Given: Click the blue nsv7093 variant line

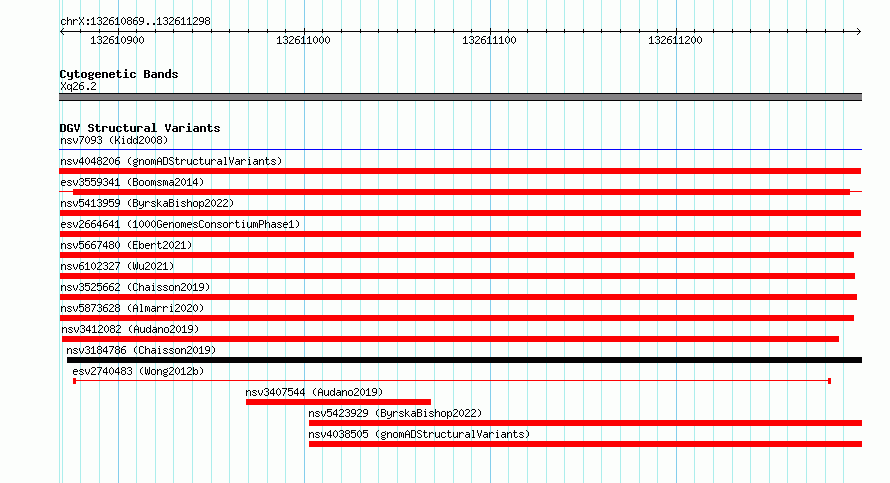Looking at the screenshot, I should tap(460, 150).
